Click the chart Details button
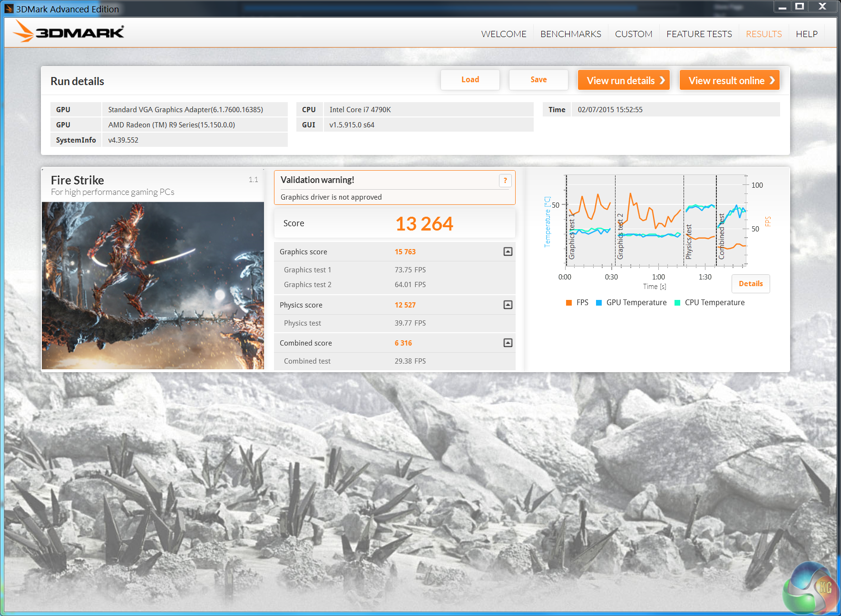841x616 pixels. tap(750, 284)
